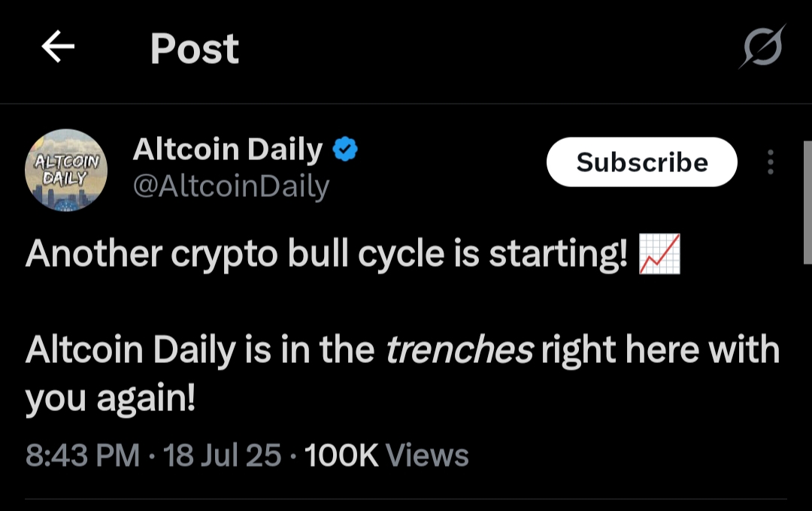Open the 100K view count
Screen dimensions: 812x511
tap(341, 455)
